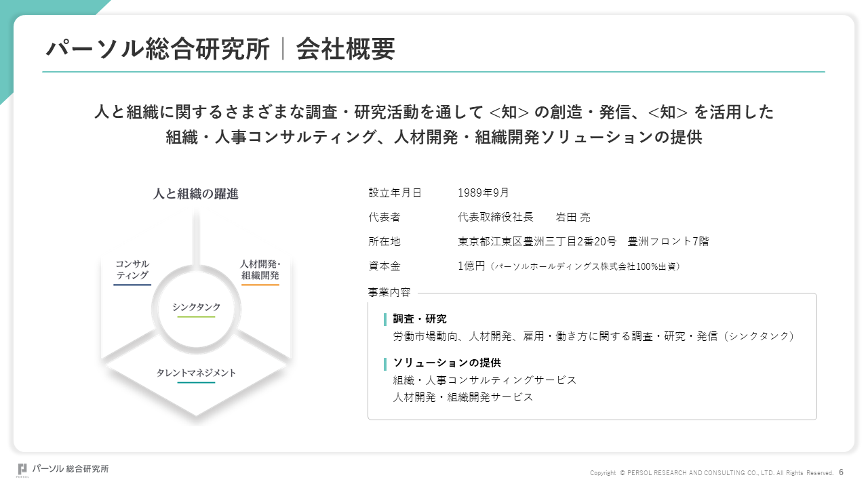The width and height of the screenshot is (868, 488).
Task: Select the address 東京都江東区豊洲三丁目2番20号
Action: (x=537, y=241)
